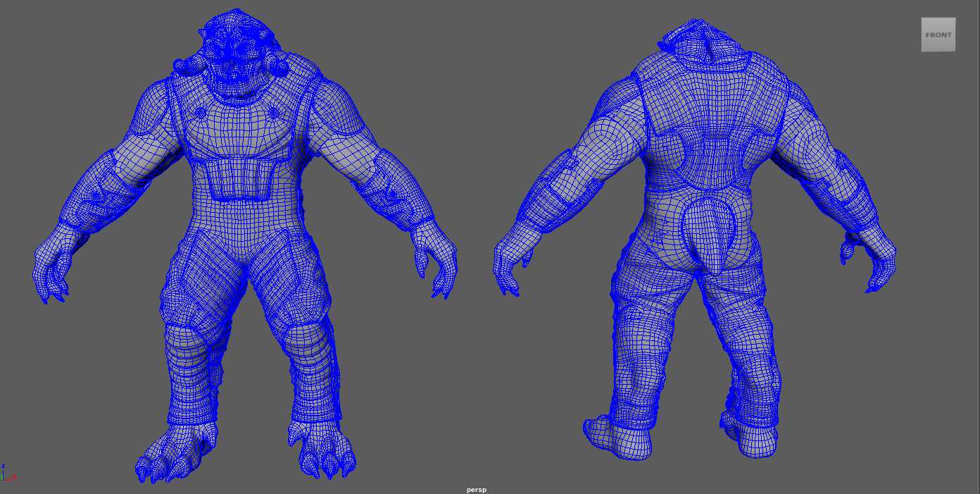Click the FRONT face of the view cube
Viewport: 980px width, 494px height.
click(x=938, y=35)
